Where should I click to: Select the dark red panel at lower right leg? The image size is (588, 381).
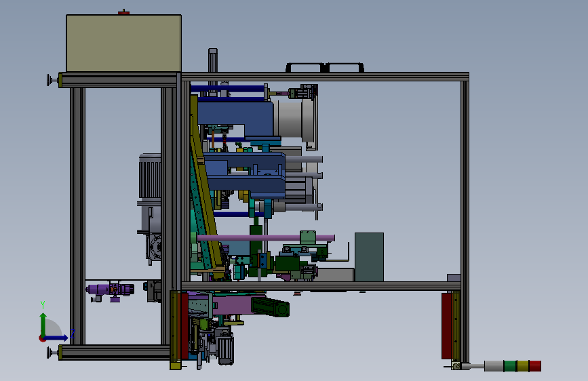(446, 326)
